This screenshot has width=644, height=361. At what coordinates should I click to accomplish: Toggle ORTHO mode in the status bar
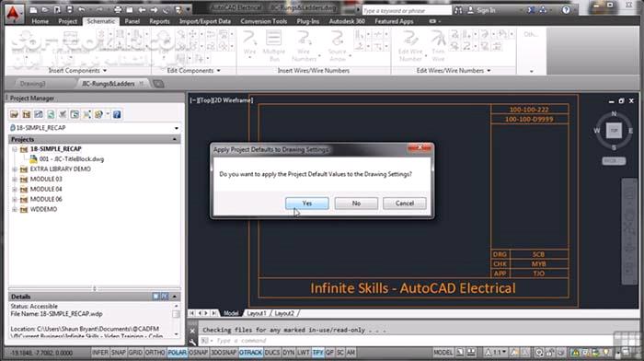155,353
